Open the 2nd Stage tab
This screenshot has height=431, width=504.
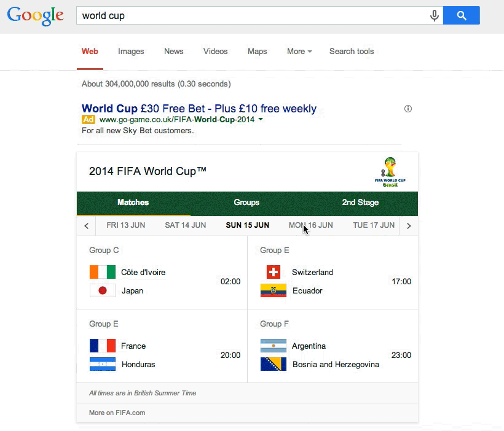coord(360,203)
